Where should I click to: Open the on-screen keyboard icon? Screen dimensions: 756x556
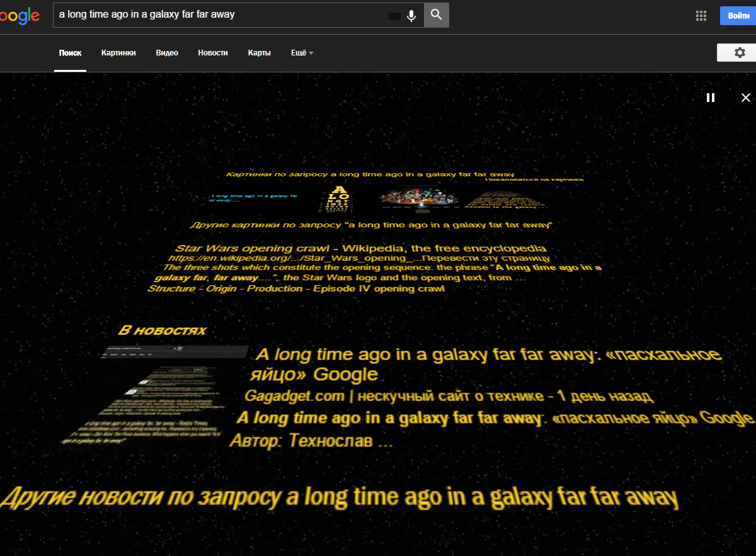(395, 16)
